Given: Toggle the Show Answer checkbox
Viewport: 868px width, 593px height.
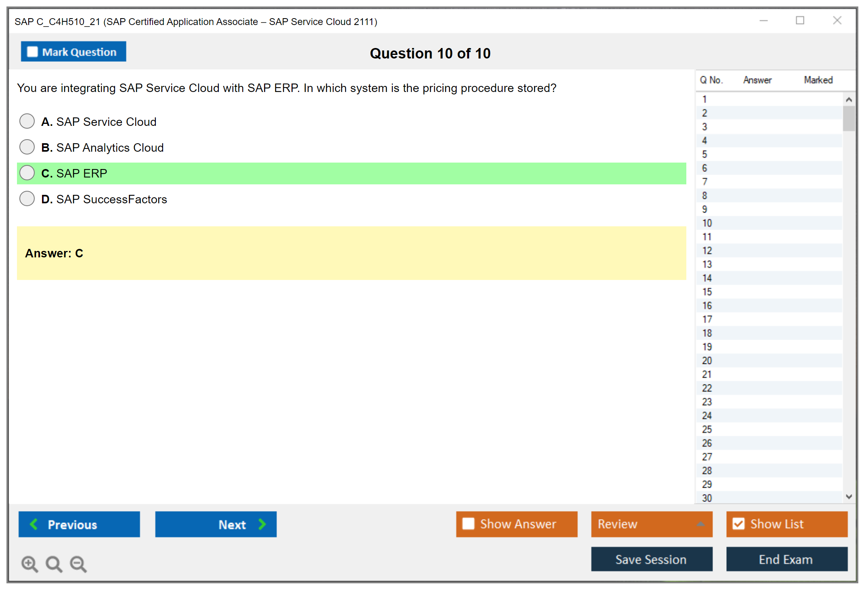Looking at the screenshot, I should point(468,524).
